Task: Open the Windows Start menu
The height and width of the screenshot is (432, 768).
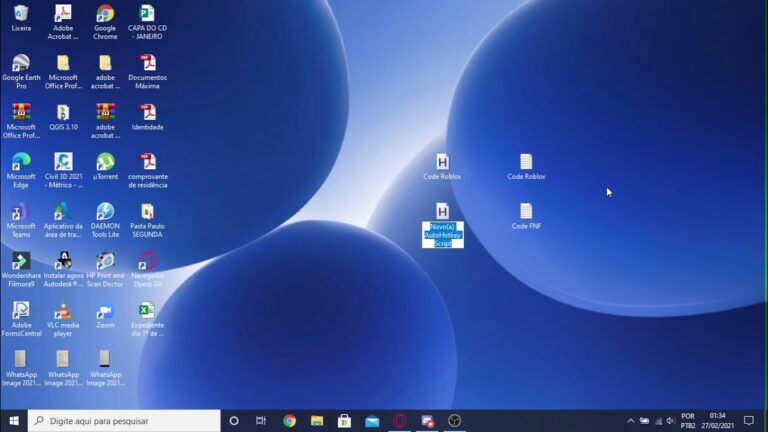Action: [14, 421]
